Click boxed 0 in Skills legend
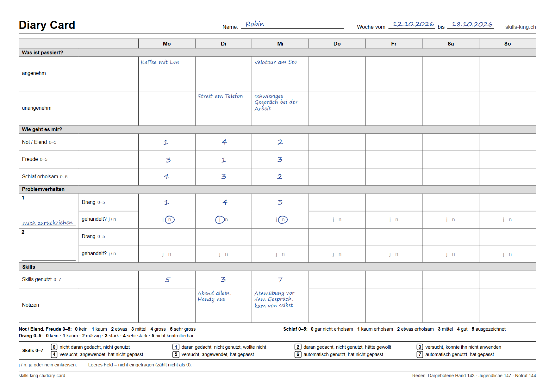 pyautogui.click(x=54, y=347)
